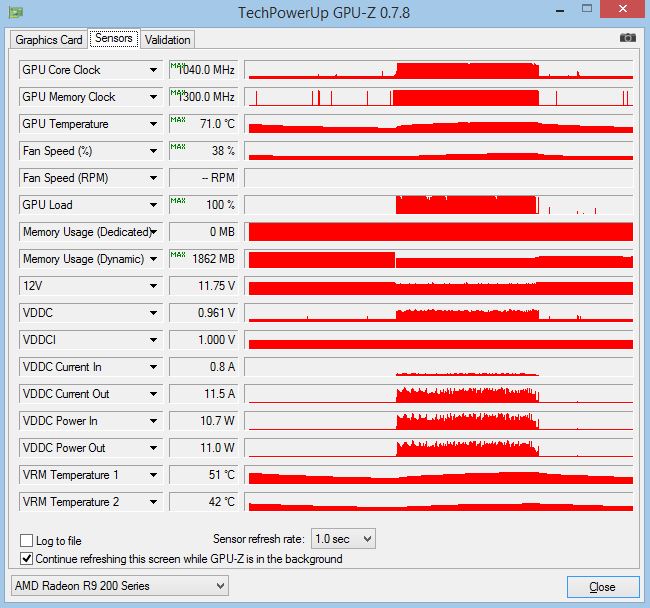Open the Validation tab
650x608 pixels.
(x=167, y=40)
